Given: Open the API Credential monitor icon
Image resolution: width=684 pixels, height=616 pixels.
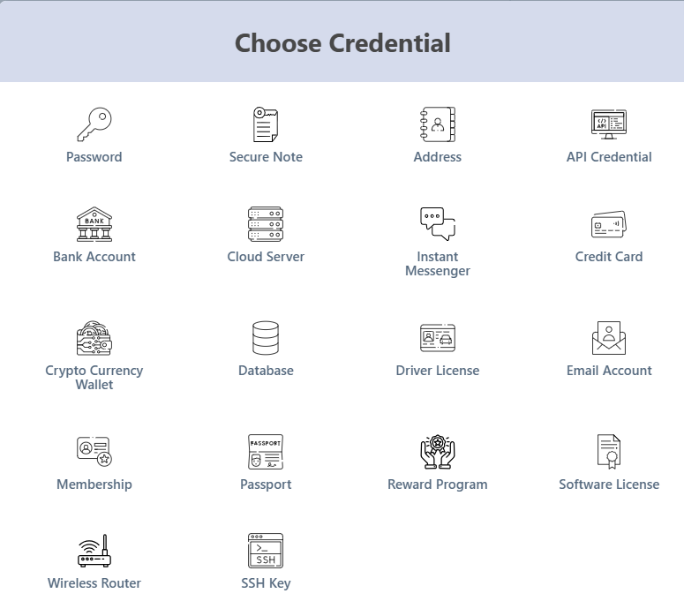Looking at the screenshot, I should click(x=608, y=124).
